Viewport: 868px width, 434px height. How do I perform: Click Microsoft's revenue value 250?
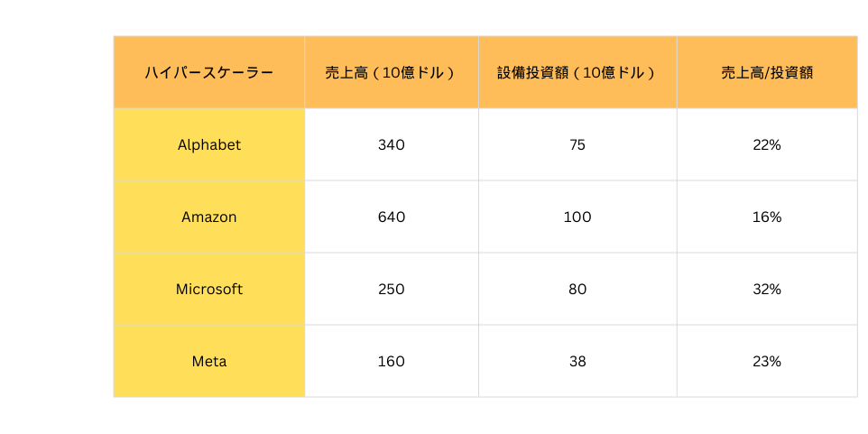392,289
